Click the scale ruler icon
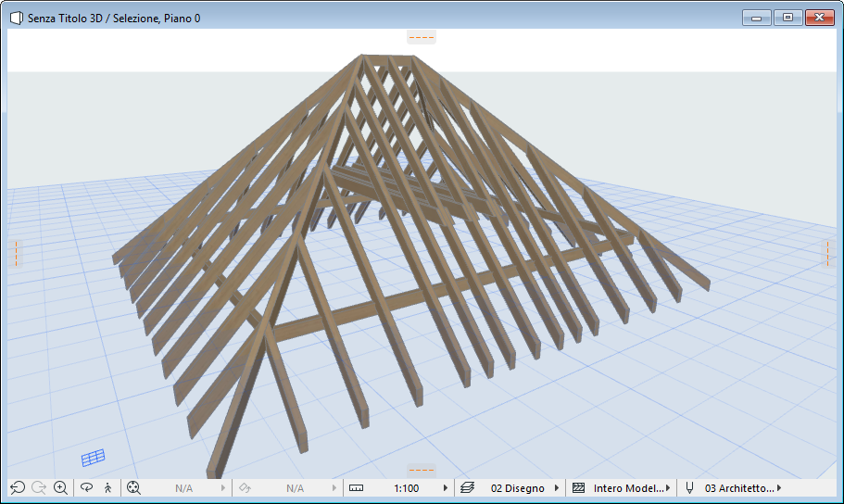Viewport: 844px width, 504px height. 357,487
